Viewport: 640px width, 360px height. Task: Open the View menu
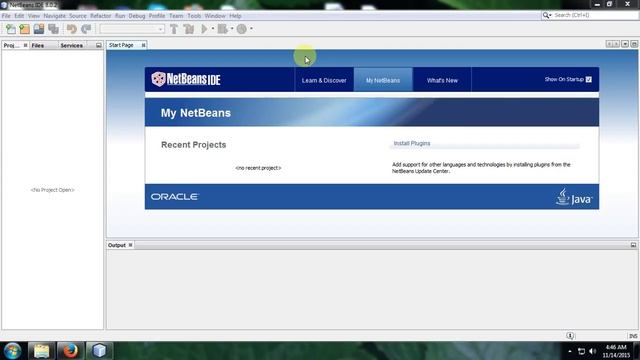pos(34,16)
